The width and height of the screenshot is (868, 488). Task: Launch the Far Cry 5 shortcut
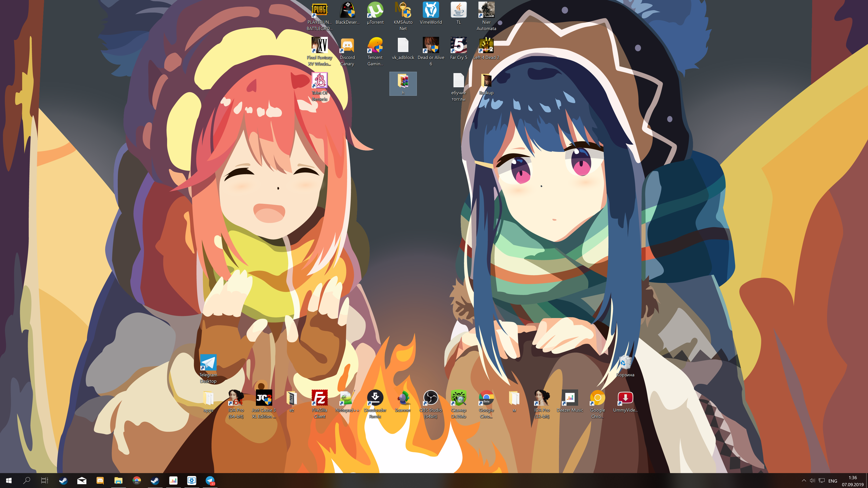click(x=459, y=49)
